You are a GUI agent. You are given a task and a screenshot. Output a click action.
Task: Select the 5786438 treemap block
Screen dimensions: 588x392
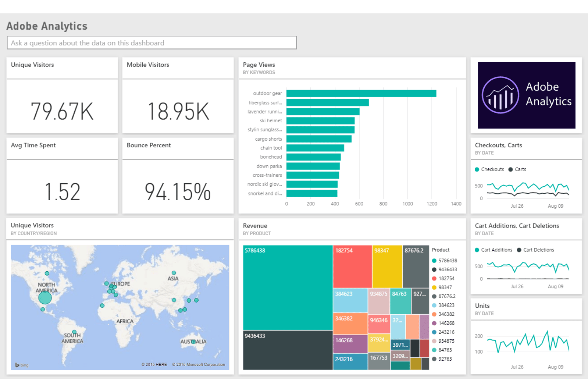pos(288,288)
